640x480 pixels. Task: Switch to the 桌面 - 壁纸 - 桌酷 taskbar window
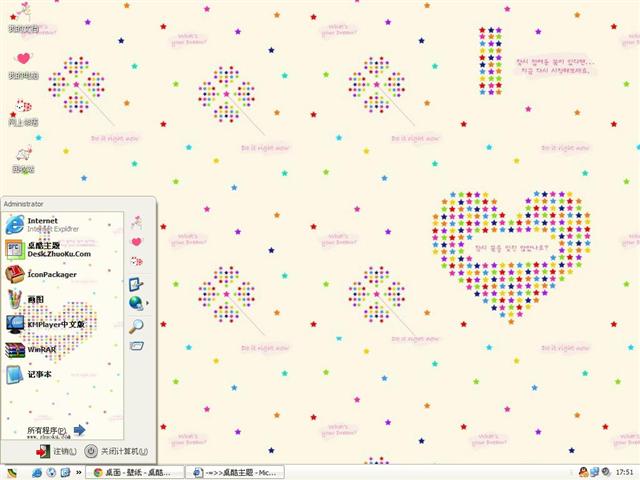pos(135,473)
